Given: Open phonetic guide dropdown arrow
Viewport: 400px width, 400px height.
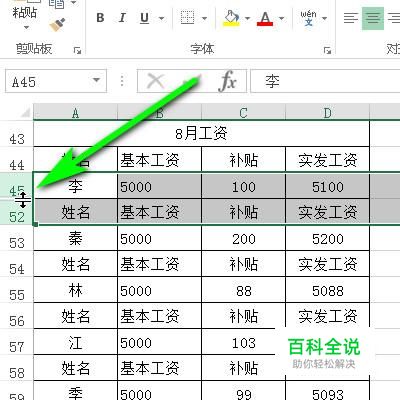Looking at the screenshot, I should 324,18.
